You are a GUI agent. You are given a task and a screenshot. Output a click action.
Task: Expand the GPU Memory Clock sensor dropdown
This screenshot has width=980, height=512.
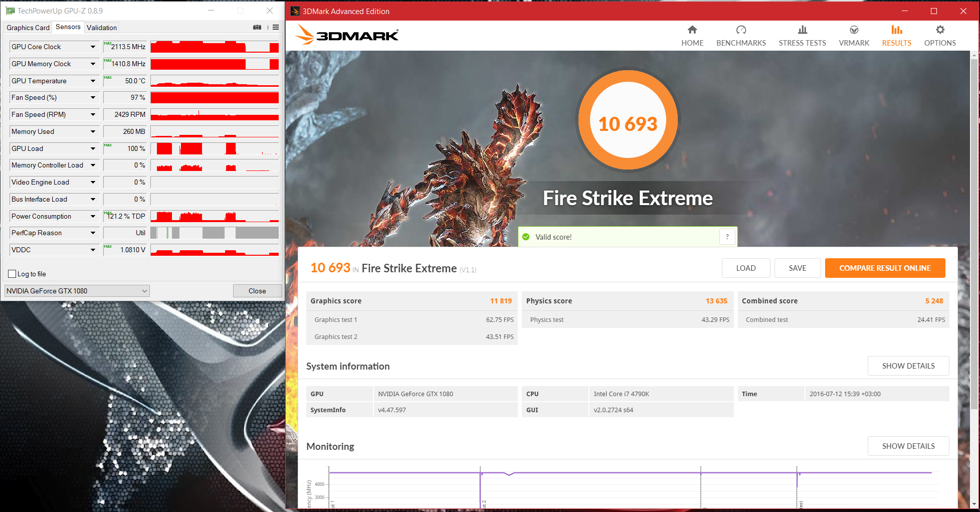pos(93,64)
